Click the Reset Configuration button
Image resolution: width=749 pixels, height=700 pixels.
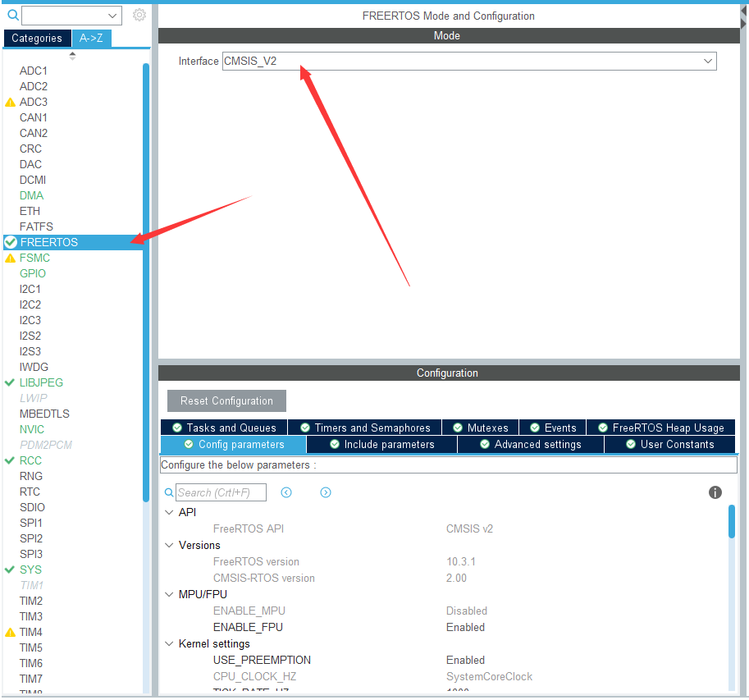point(226,400)
